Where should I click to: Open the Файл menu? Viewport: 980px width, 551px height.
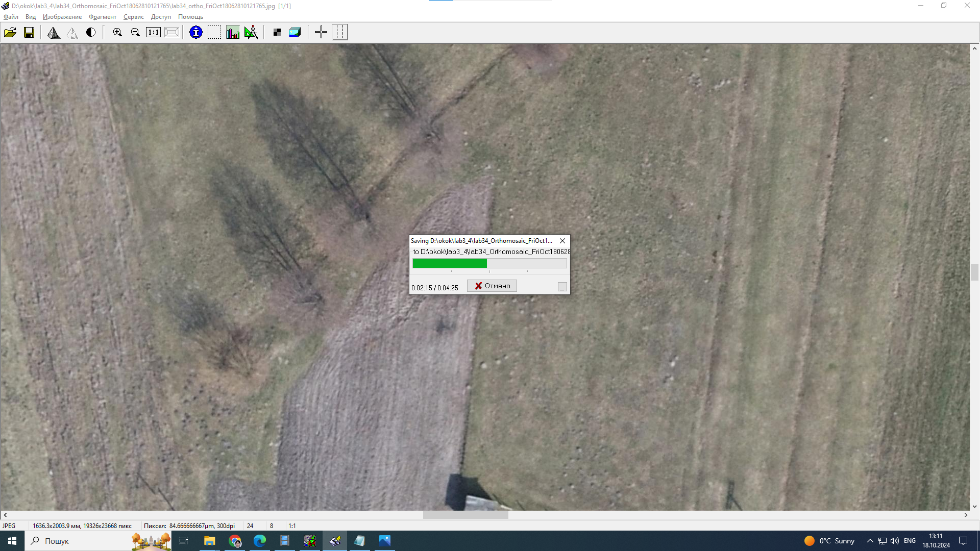pyautogui.click(x=11, y=17)
